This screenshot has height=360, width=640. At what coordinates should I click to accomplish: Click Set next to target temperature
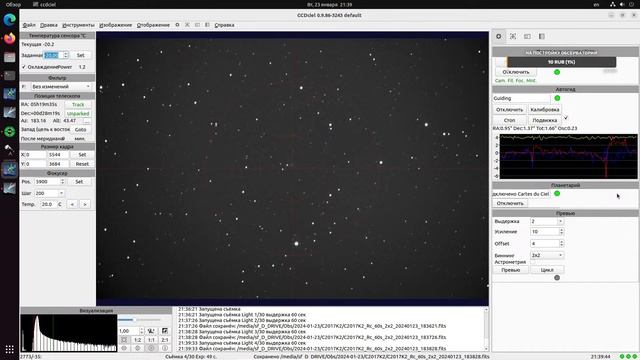point(81,55)
